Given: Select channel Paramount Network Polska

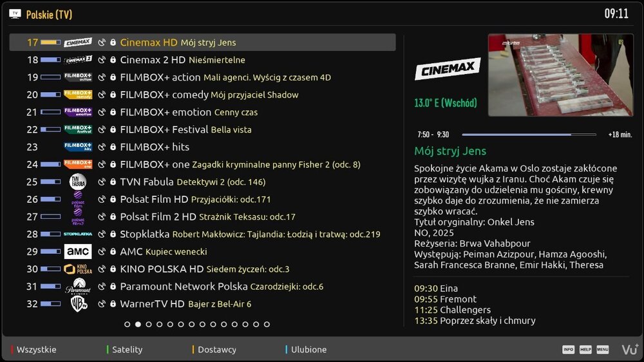Looking at the screenshot, I should 202,287.
